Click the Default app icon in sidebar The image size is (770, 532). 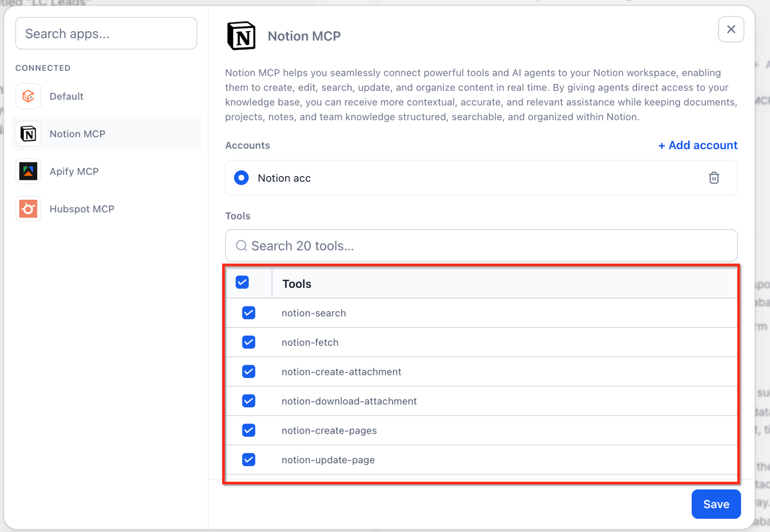28,96
